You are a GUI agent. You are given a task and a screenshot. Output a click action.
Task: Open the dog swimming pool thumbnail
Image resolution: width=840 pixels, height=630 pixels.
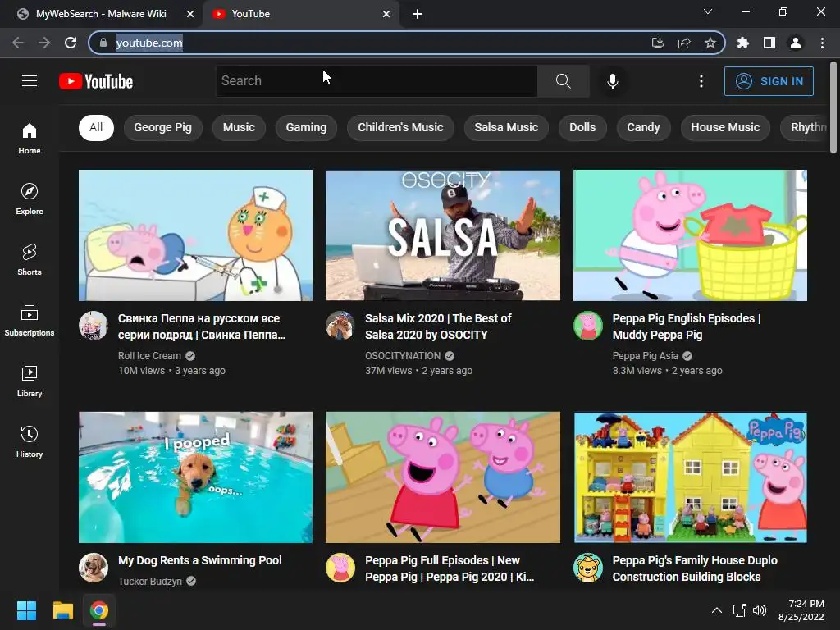tap(195, 477)
